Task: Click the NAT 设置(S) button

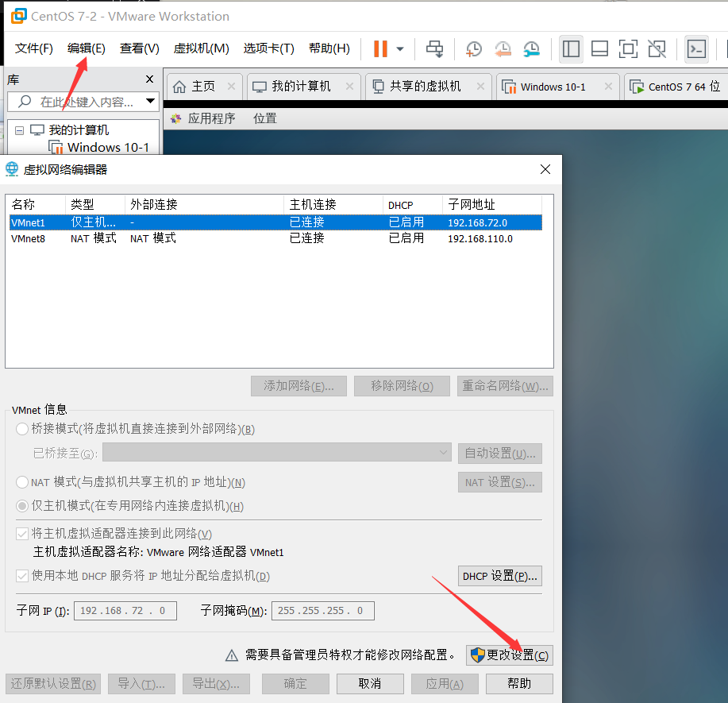Action: (x=499, y=482)
